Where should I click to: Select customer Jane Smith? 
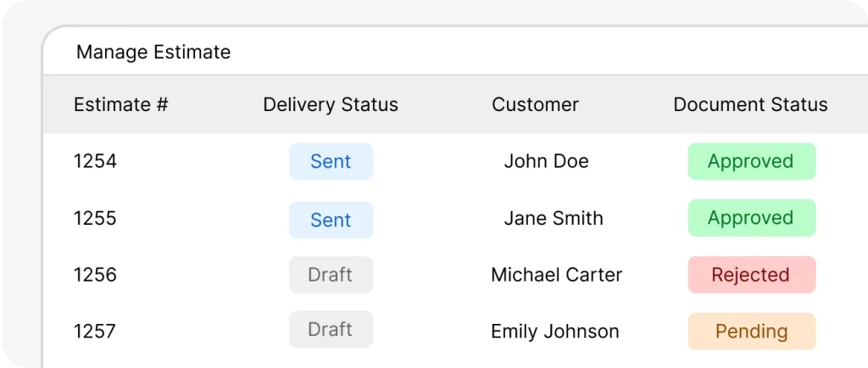554,218
